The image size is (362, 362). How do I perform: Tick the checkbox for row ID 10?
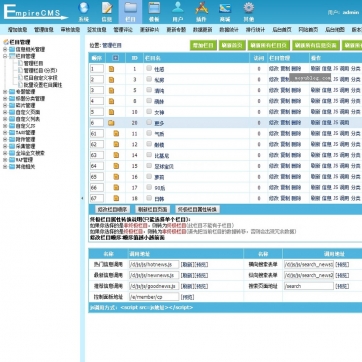[x=149, y=111]
